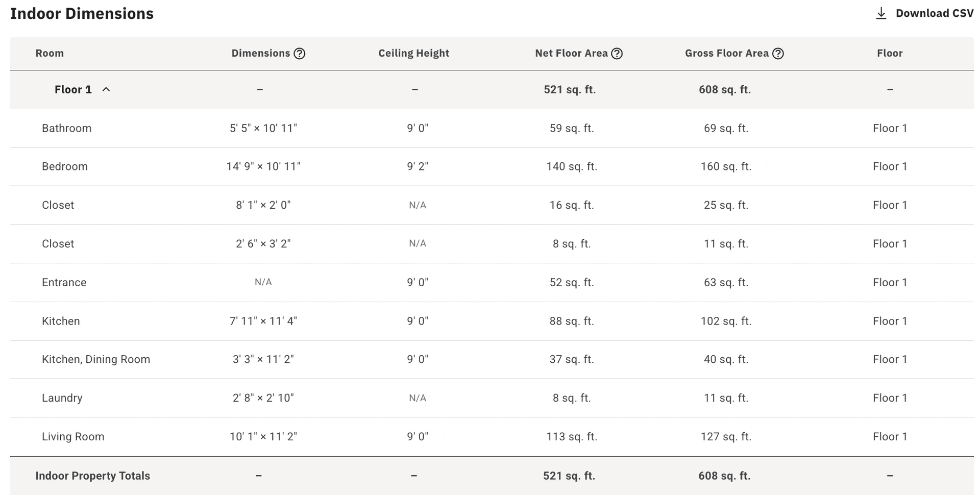Select the Bathroom row name
This screenshot has width=980, height=497.
[x=67, y=128]
